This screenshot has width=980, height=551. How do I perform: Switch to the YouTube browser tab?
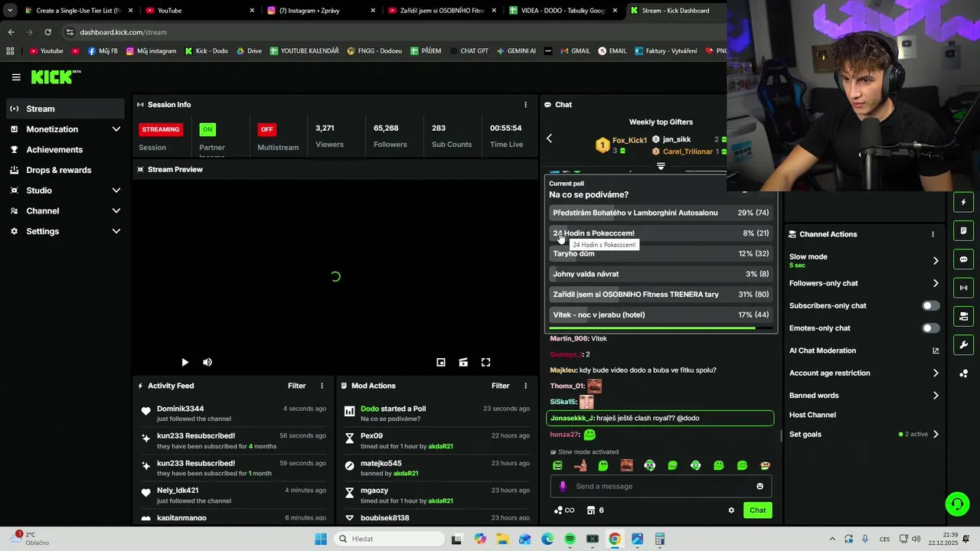click(x=199, y=11)
